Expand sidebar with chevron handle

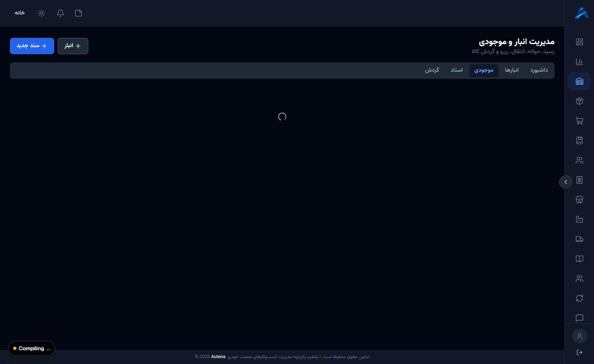coord(566,182)
